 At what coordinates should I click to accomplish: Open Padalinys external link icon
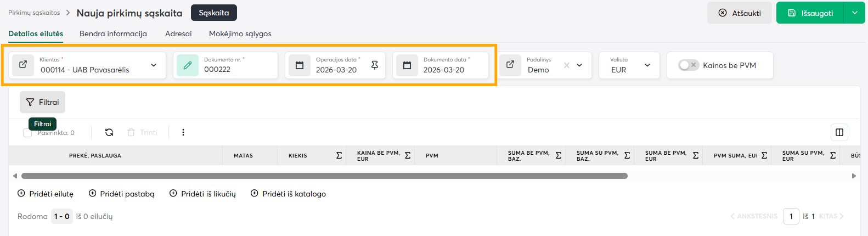click(510, 65)
